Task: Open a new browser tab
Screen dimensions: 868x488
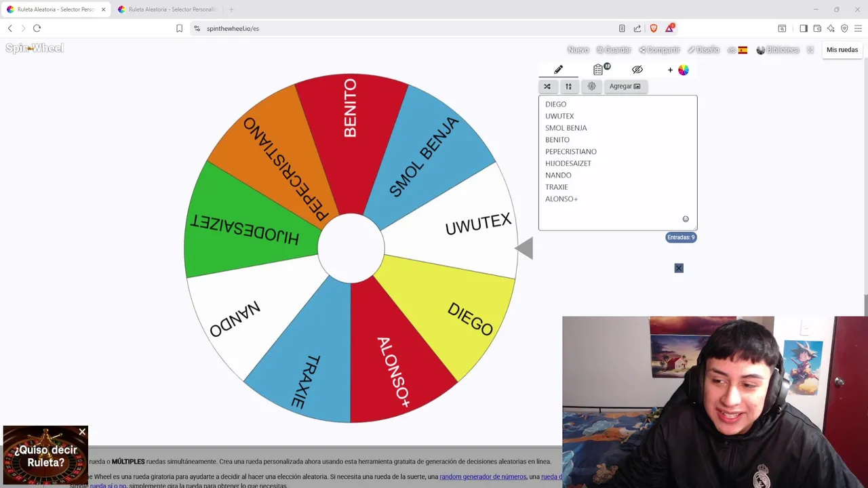Action: point(231,9)
